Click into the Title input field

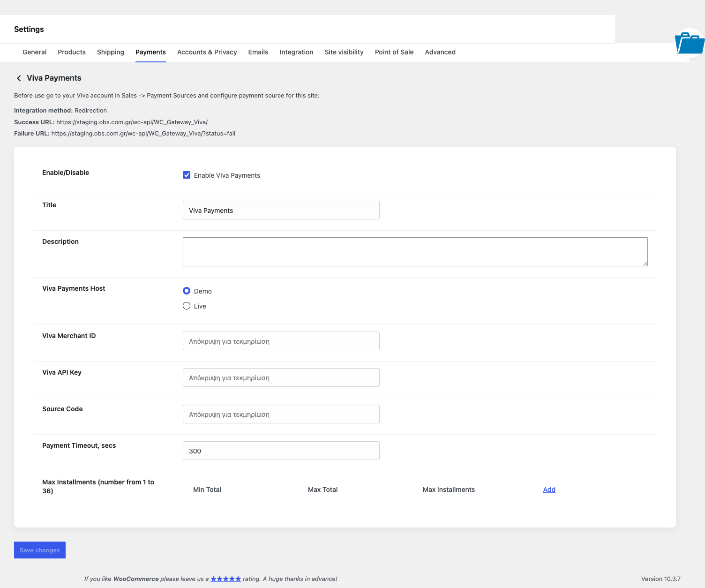(281, 210)
